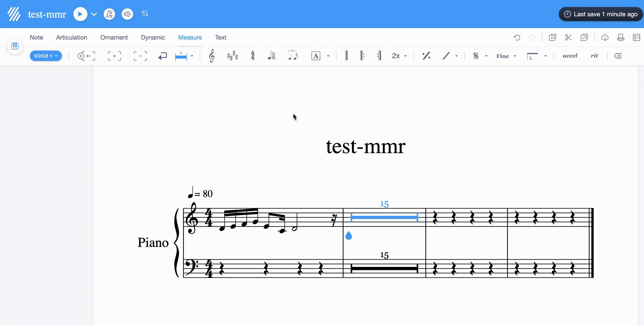Image resolution: width=644 pixels, height=326 pixels.
Task: Start playback of test-mmr
Action: pyautogui.click(x=80, y=14)
